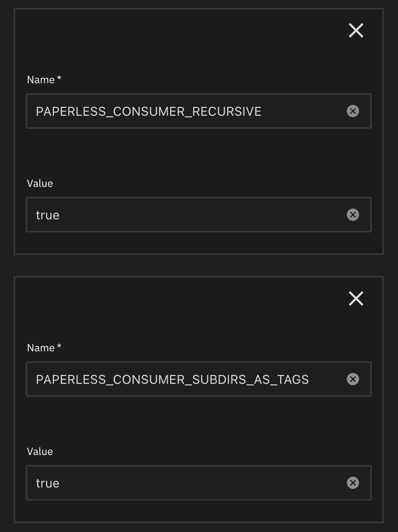Remove the PAPERLESS_CONSUMER_RECURSIVE variable card
Screen dimensions: 398x532
tap(356, 31)
